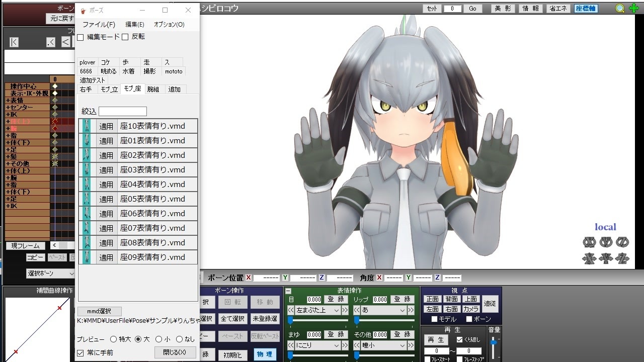Open the 瞳小 other morph dropdown
The height and width of the screenshot is (362, 644).
coord(383,345)
